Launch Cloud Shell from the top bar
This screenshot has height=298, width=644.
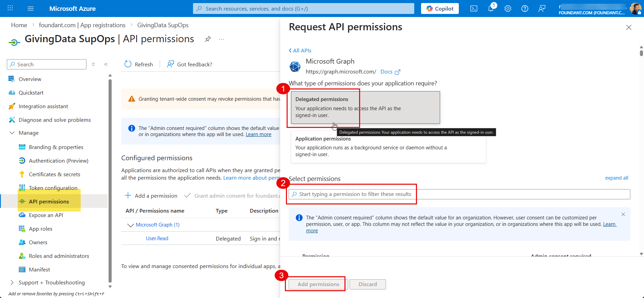(474, 9)
